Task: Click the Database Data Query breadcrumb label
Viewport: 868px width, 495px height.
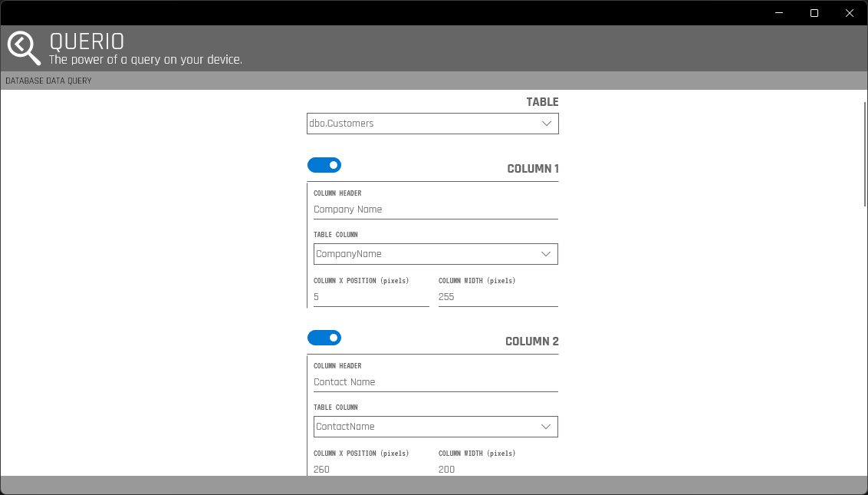Action: (x=48, y=81)
